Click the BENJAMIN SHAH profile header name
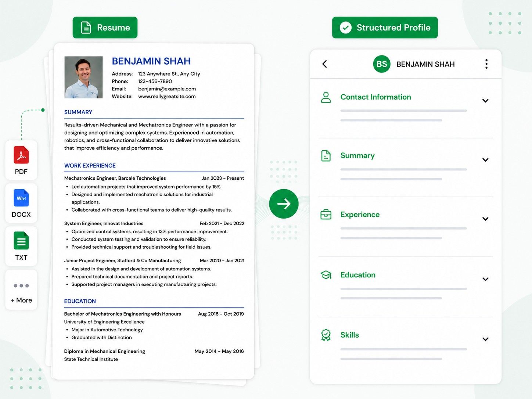The image size is (532, 399). (425, 64)
